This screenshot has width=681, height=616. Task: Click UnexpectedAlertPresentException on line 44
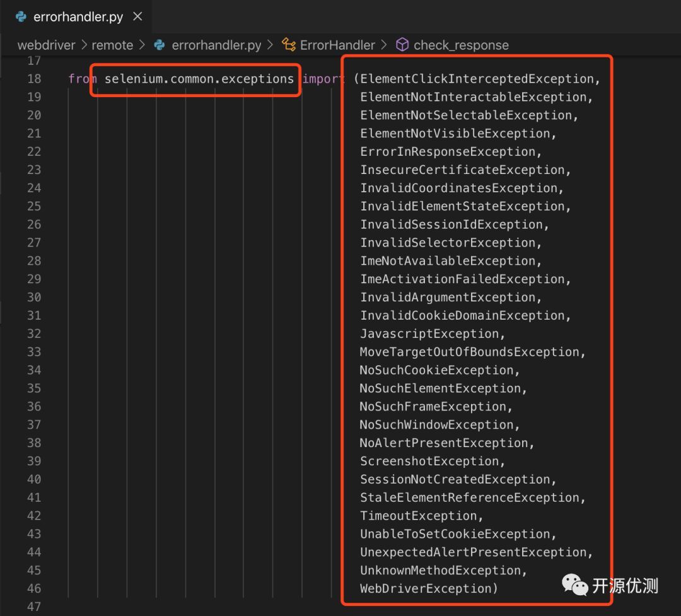(474, 552)
